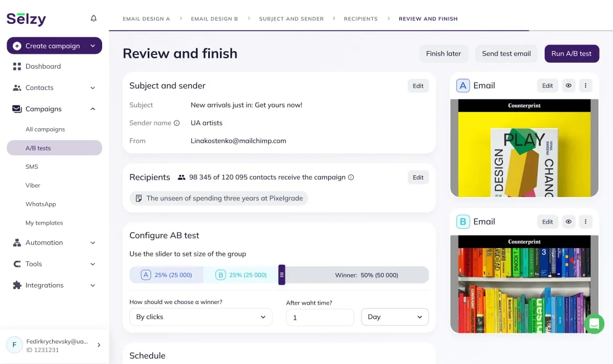
Task: Go to the Recipients step tab
Action: 360,19
